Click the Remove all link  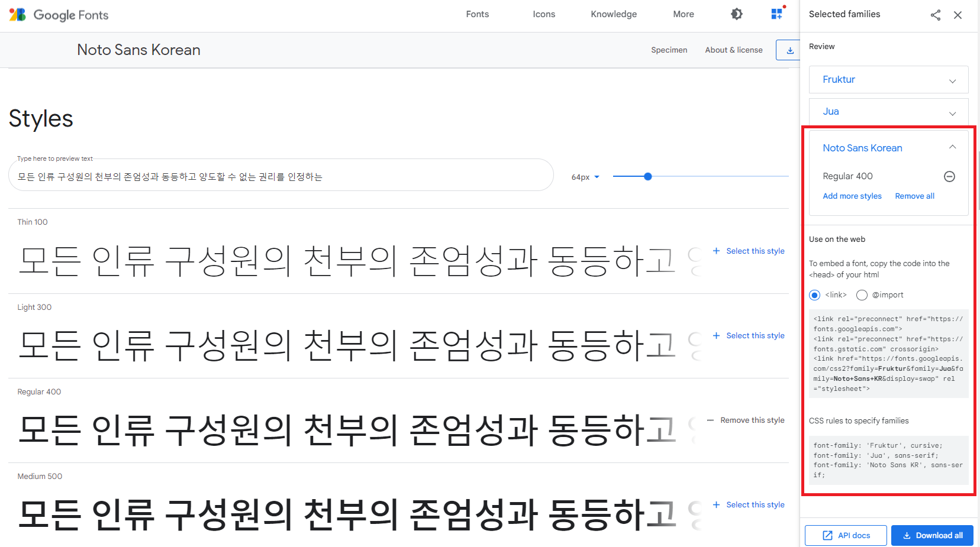click(914, 196)
